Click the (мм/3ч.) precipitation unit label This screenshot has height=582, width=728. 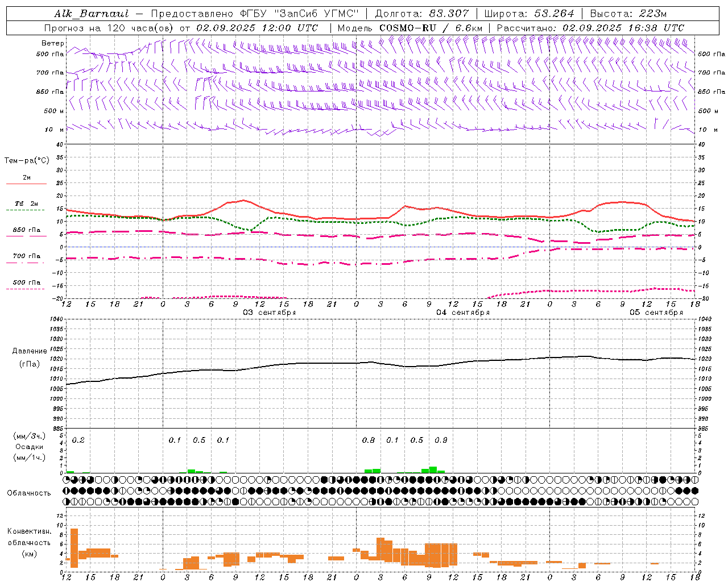pos(30,436)
